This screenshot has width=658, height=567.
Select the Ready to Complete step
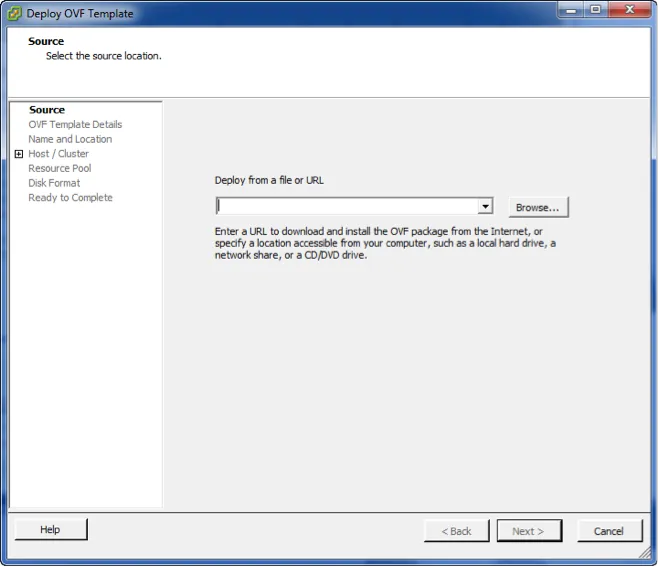70,198
